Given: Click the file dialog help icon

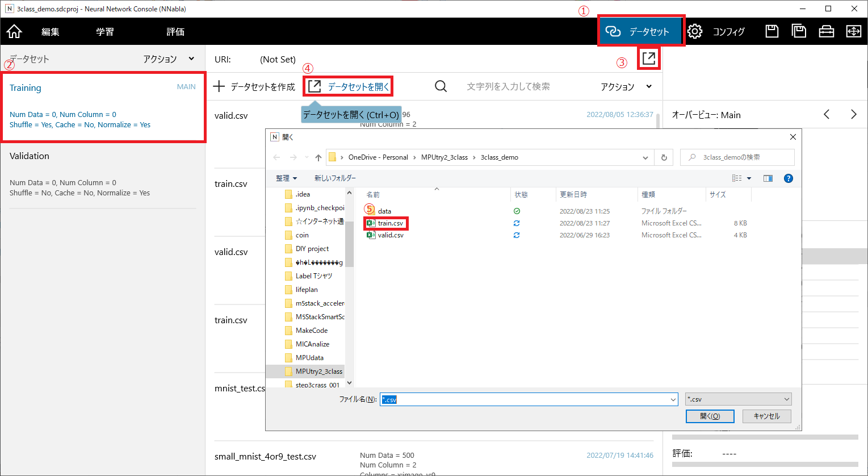Looking at the screenshot, I should (x=788, y=178).
